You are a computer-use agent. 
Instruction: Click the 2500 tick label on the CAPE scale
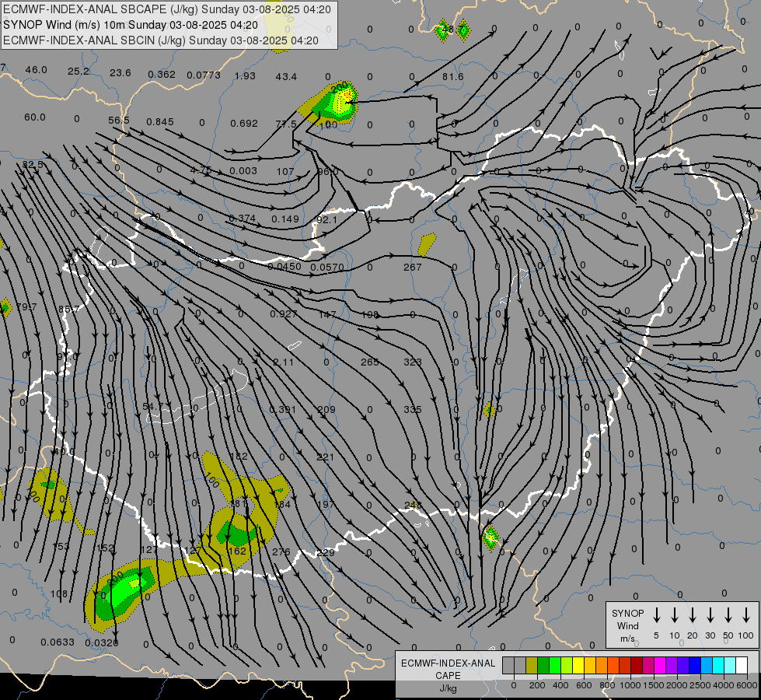pyautogui.click(x=700, y=685)
